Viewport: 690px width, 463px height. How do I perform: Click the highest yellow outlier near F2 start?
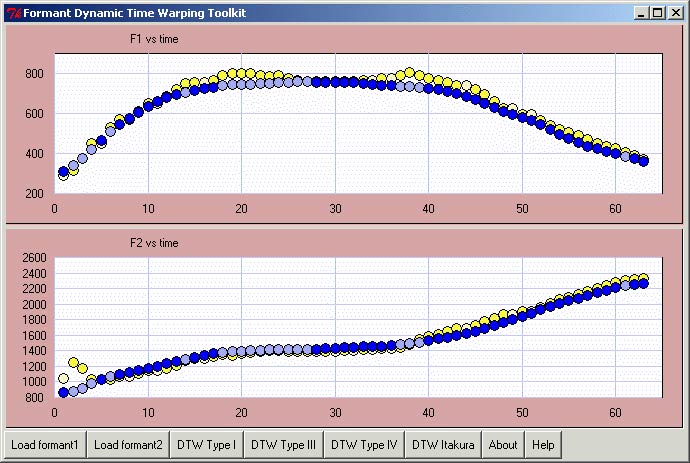click(x=73, y=362)
